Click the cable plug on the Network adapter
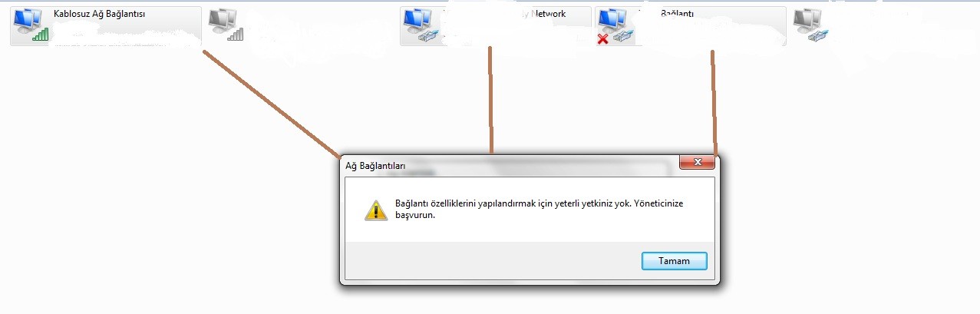The height and width of the screenshot is (314, 980). click(x=430, y=36)
